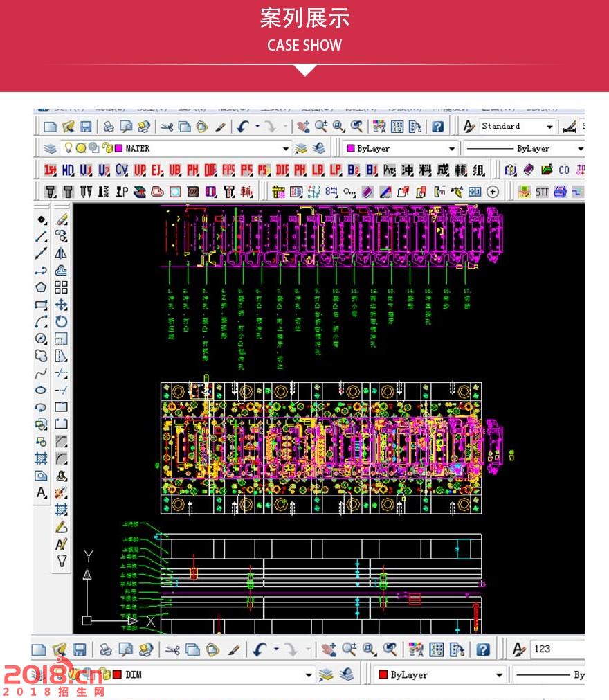Select the Chamfer modify tool
The image size is (609, 700).
click(62, 441)
